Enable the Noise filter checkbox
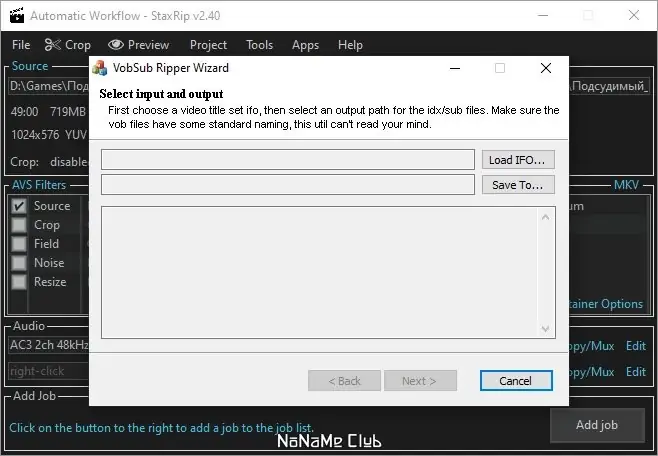658x456 pixels. tap(18, 263)
